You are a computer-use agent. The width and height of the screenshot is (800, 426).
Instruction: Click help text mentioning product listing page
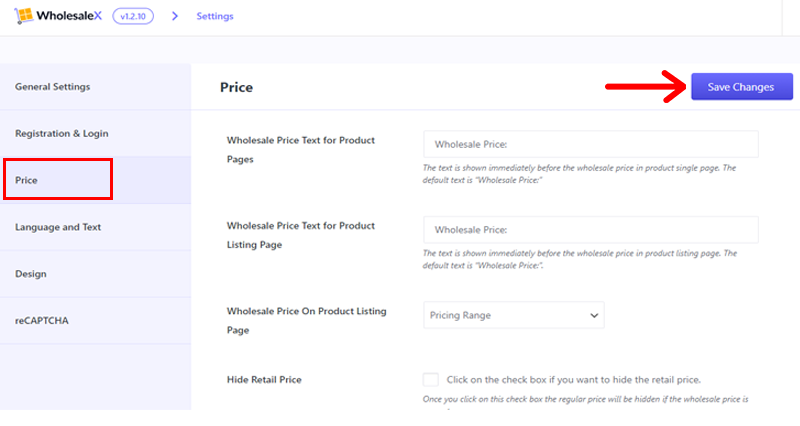[x=580, y=259]
